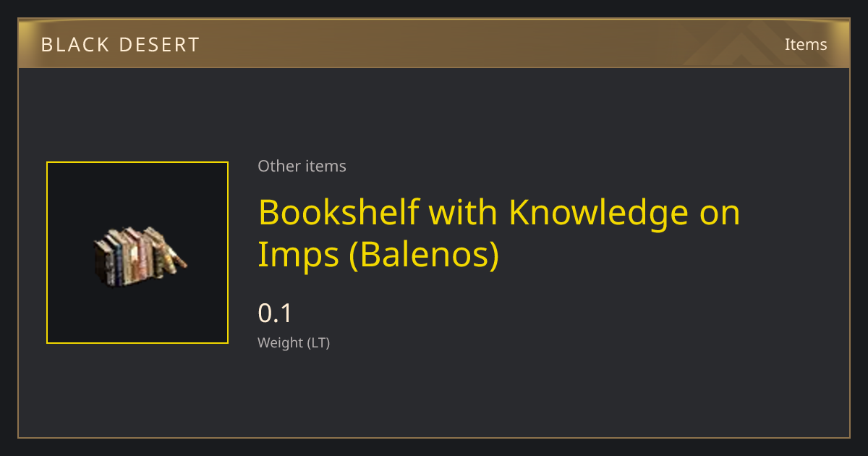Click the BLACK DESERT header title
The height and width of the screenshot is (456, 868).
point(120,45)
